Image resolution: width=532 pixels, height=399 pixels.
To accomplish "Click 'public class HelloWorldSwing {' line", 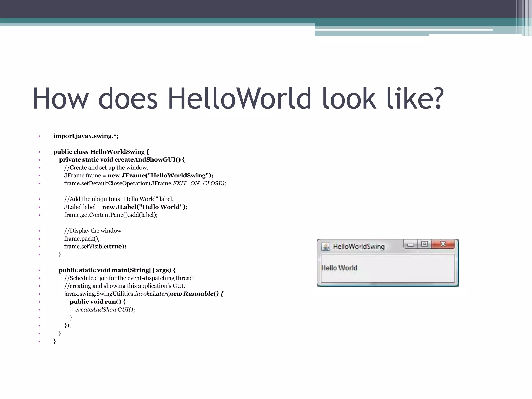I will (101, 152).
